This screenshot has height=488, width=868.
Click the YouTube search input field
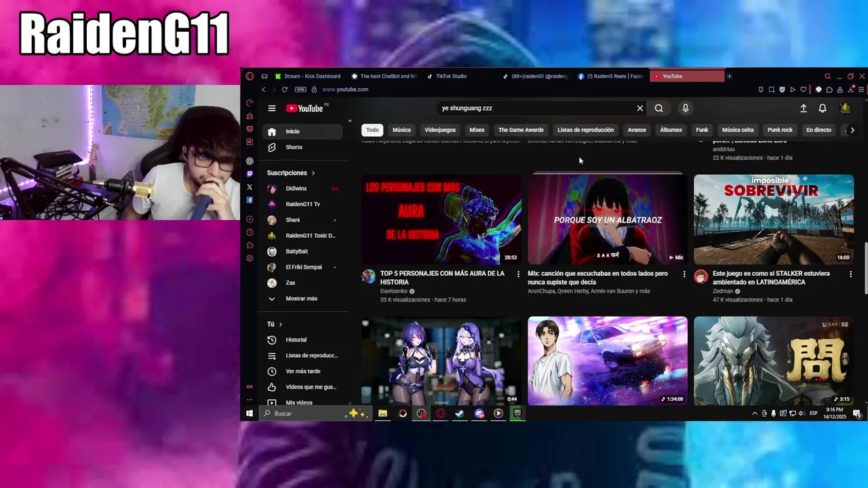536,108
